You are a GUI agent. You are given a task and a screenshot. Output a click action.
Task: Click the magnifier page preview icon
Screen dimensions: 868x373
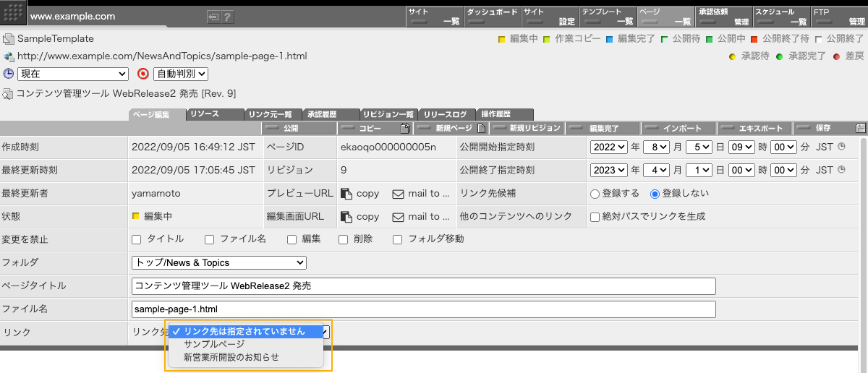pyautogui.click(x=8, y=93)
